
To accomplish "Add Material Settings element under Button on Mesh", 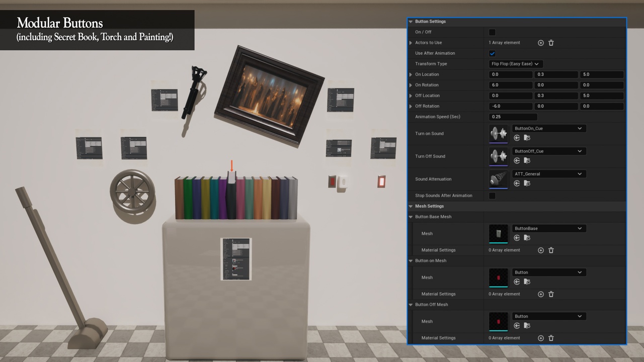I will (x=541, y=294).
